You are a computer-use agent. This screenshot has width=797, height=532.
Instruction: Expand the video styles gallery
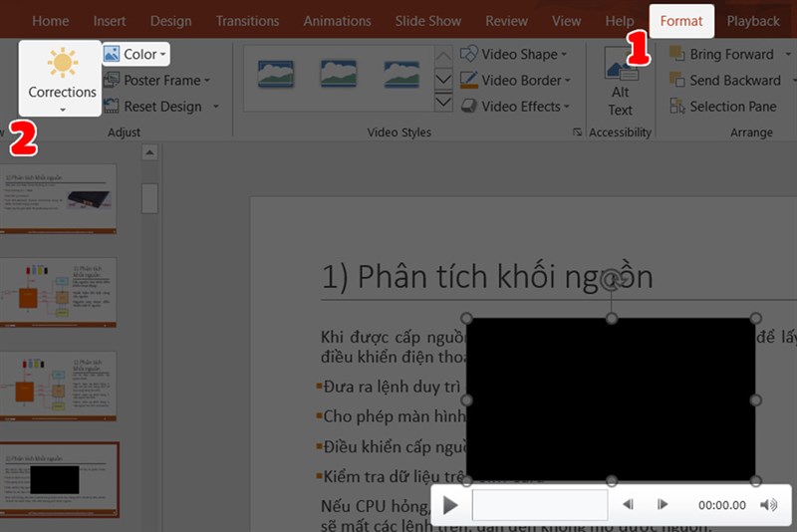click(443, 104)
